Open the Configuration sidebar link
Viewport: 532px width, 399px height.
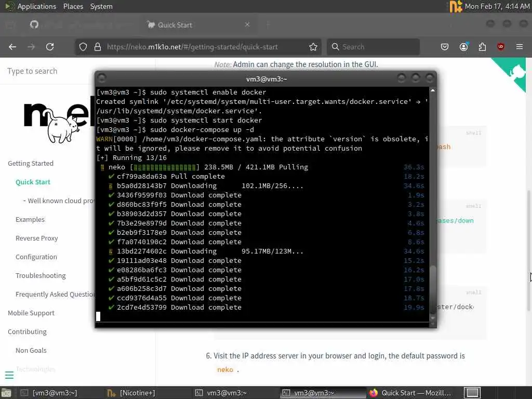[36, 257]
